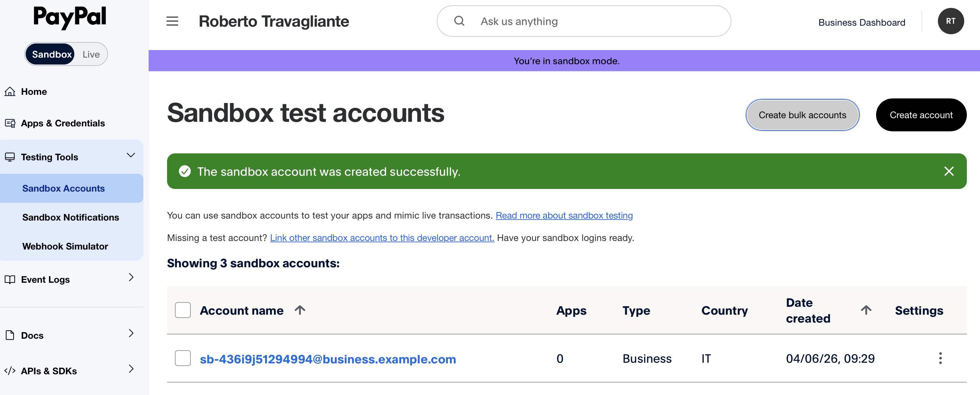980x395 pixels.
Task: Go to Home in sidebar
Action: [x=34, y=92]
